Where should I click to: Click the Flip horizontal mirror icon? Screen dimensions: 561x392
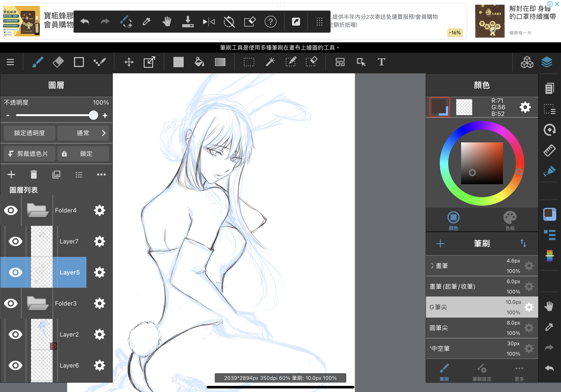click(x=209, y=22)
